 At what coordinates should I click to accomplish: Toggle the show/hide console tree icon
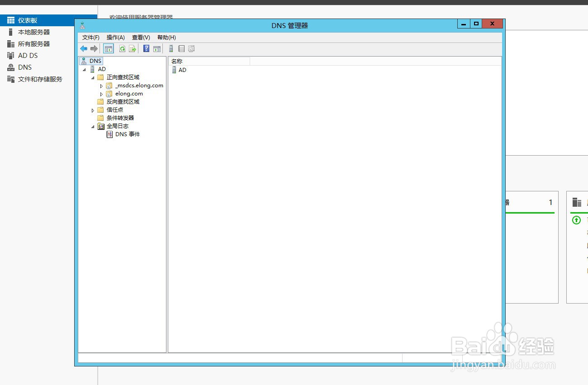coord(109,48)
